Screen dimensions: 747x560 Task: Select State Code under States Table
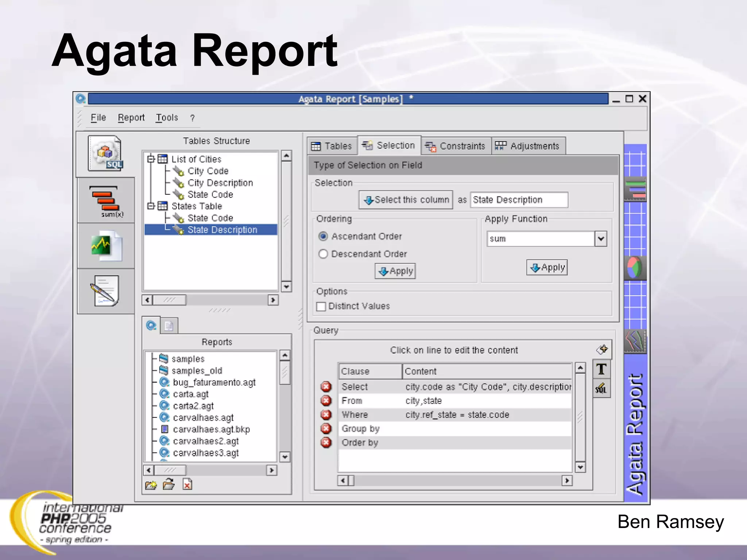210,218
